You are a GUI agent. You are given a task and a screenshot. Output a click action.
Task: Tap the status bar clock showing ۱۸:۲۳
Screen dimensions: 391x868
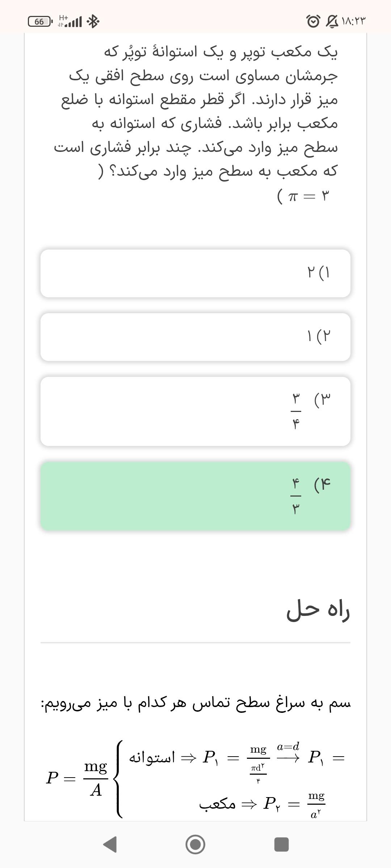354,22
